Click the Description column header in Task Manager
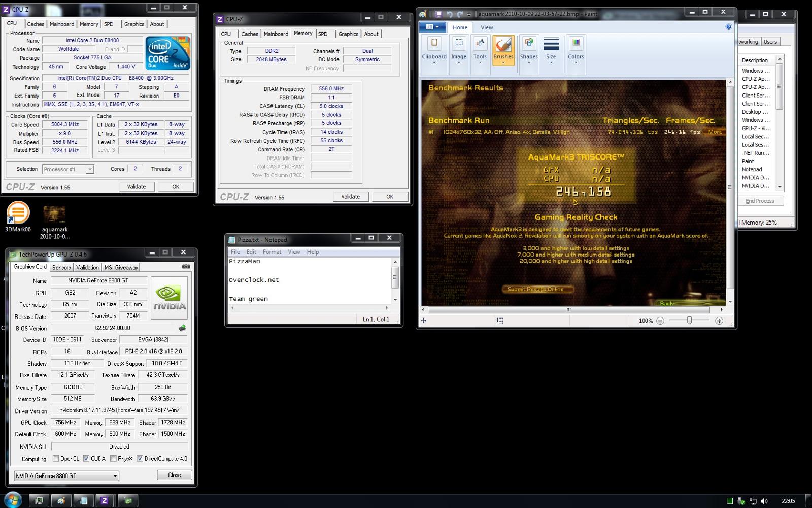This screenshot has height=508, width=812. 756,60
